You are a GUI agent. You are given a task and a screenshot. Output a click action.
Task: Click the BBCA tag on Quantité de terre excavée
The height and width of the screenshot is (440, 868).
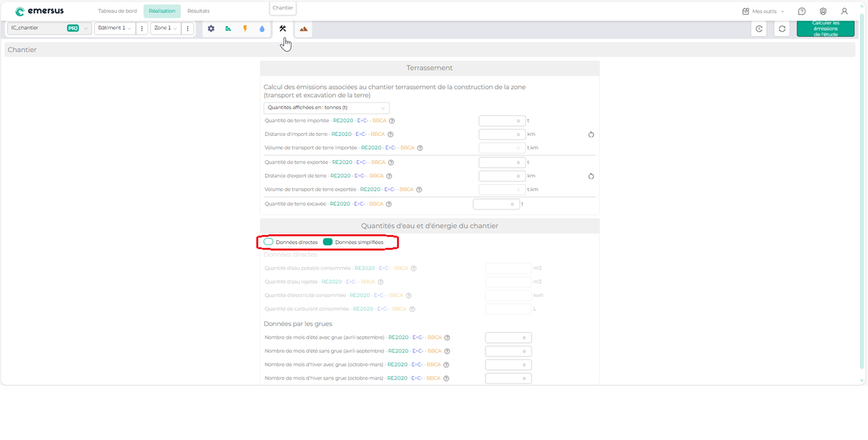coord(375,204)
